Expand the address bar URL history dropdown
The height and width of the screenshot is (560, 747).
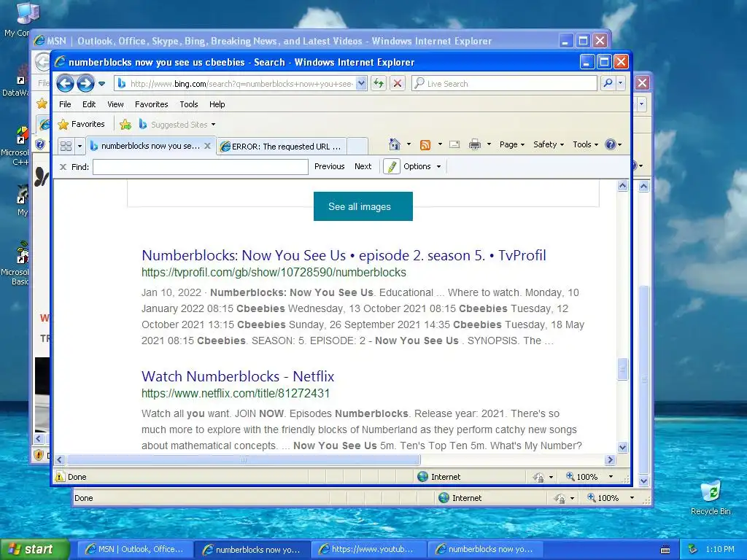[361, 84]
